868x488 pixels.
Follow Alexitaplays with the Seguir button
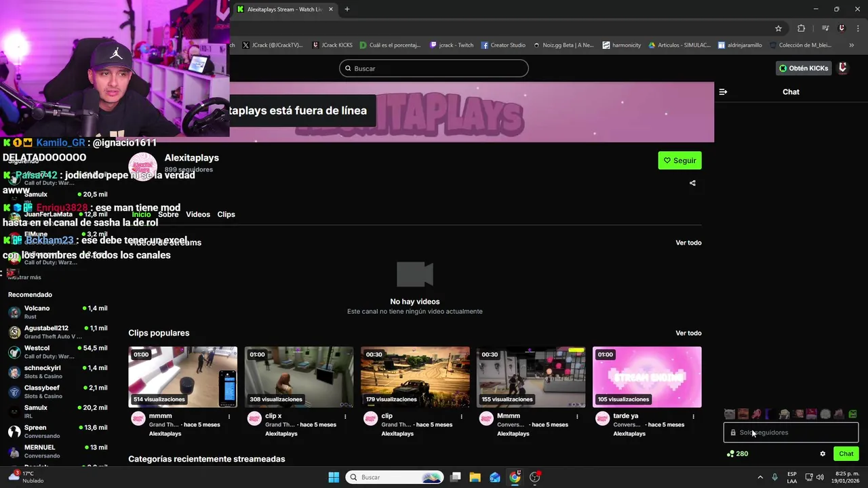click(x=679, y=161)
